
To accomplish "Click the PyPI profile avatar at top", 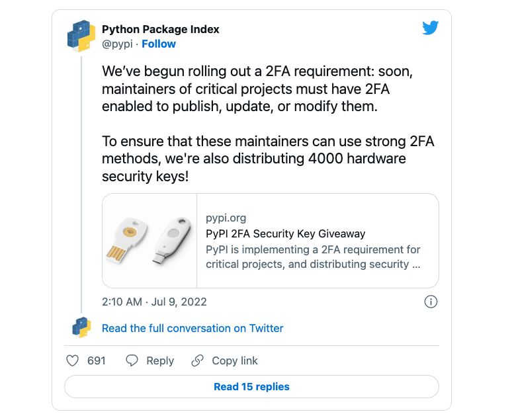I will (81, 36).
